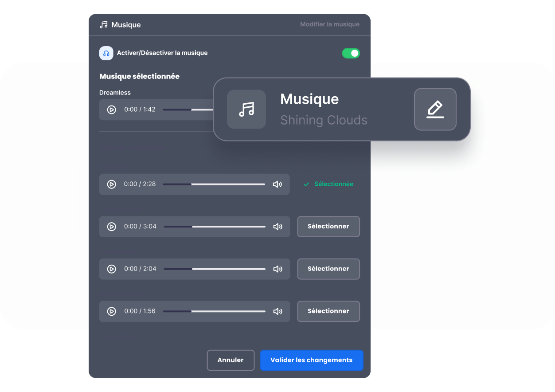Seek in the 1:42 track progress bar
555x392 pixels.
pyautogui.click(x=188, y=110)
